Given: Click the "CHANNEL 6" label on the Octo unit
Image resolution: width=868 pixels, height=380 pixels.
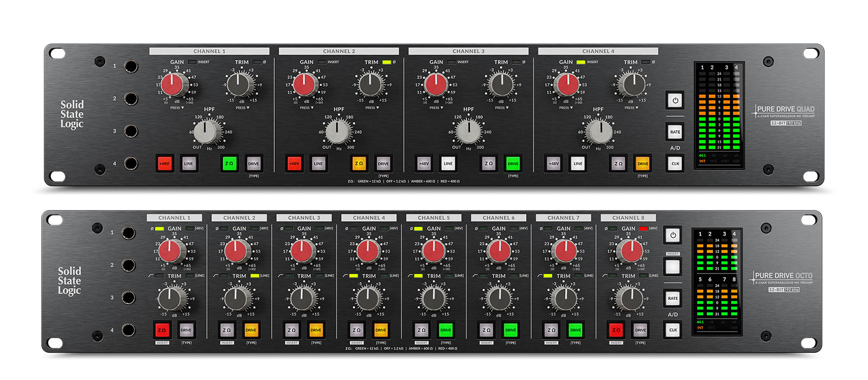Looking at the screenshot, I should pos(499,218).
